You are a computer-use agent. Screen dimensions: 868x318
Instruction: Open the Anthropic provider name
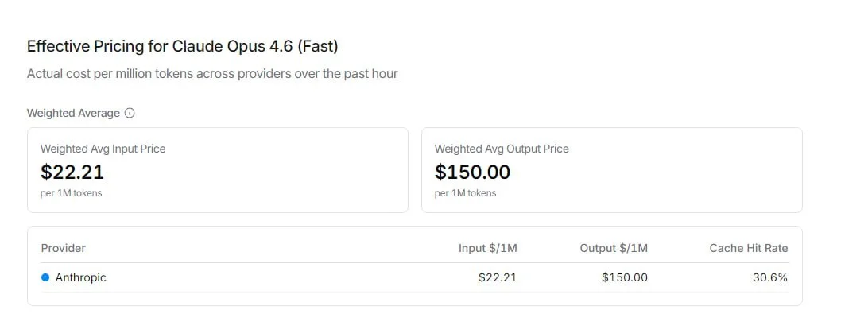80,277
